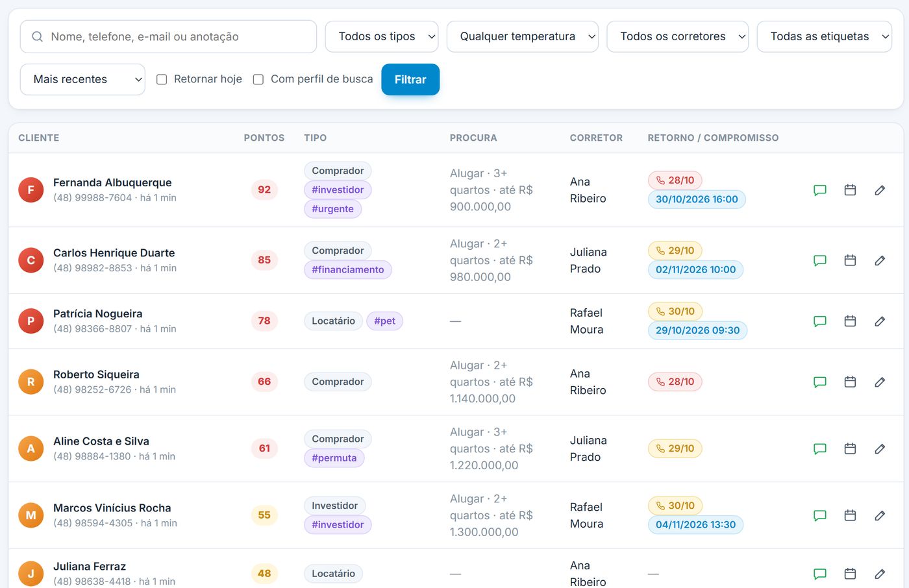Image resolution: width=909 pixels, height=588 pixels.
Task: Click the #financiamento tag
Action: 347,269
